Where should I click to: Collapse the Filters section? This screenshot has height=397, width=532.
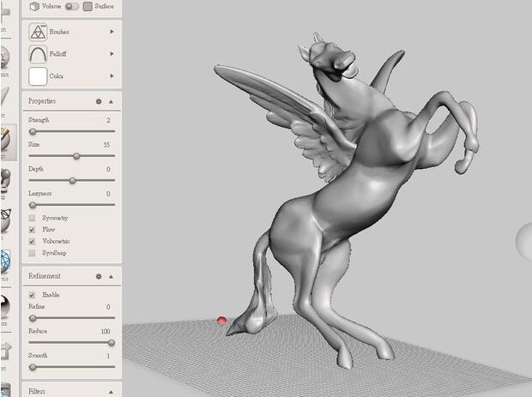coord(111,392)
